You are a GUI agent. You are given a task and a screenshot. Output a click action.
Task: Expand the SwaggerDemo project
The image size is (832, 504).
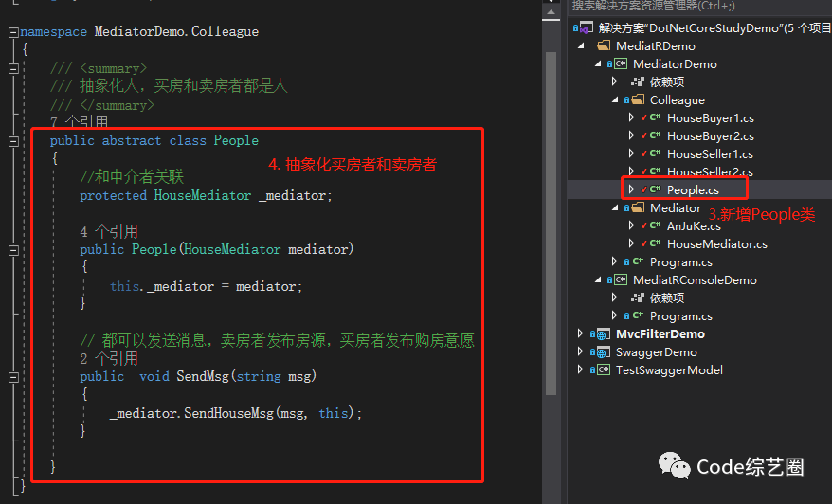click(581, 351)
